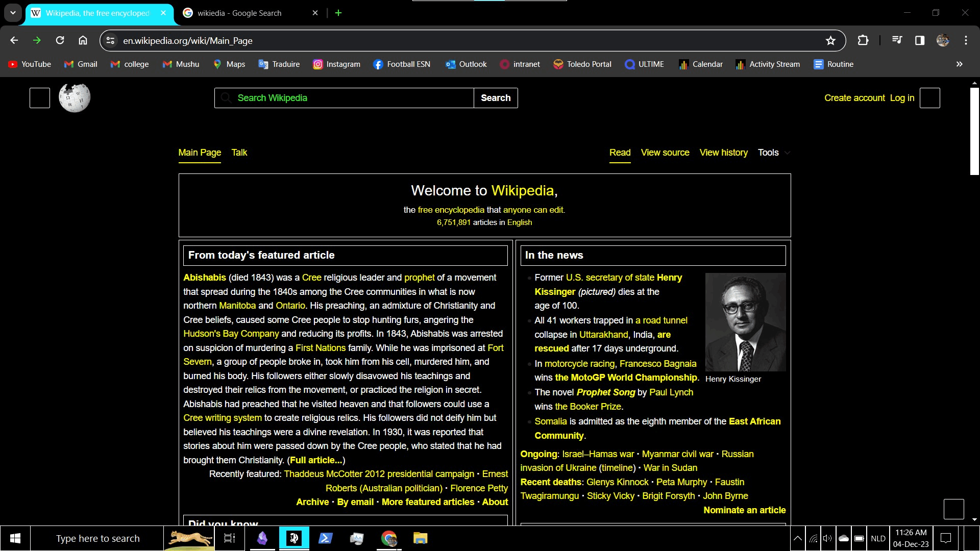The image size is (980, 551).
Task: Open the volume icon in system tray
Action: [x=827, y=538]
